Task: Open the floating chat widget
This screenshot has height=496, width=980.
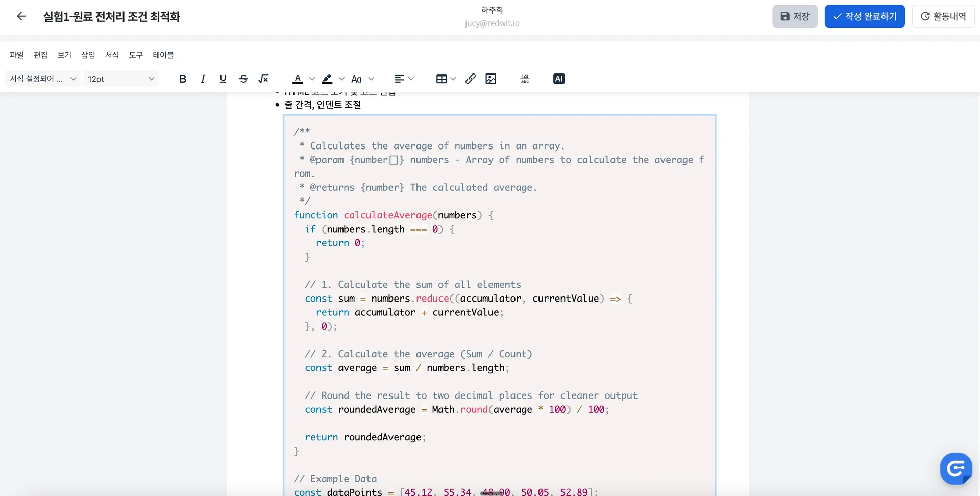Action: 955,468
